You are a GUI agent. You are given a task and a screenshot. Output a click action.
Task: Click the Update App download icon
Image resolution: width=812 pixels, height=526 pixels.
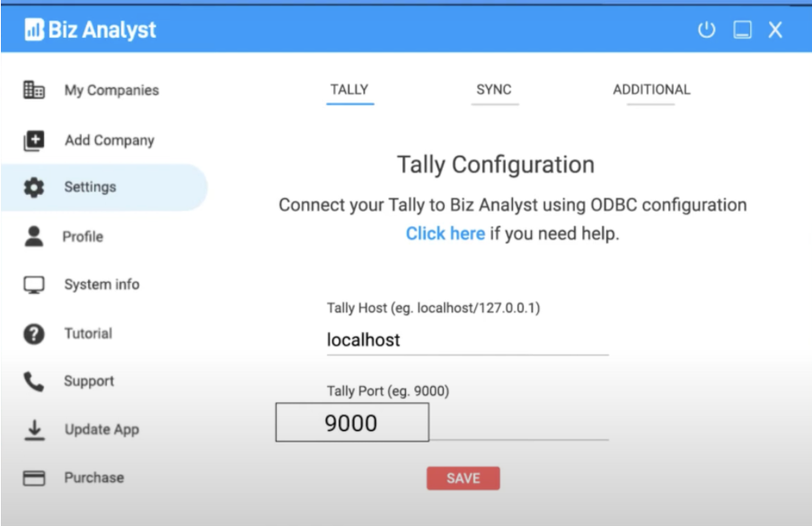tap(34, 430)
